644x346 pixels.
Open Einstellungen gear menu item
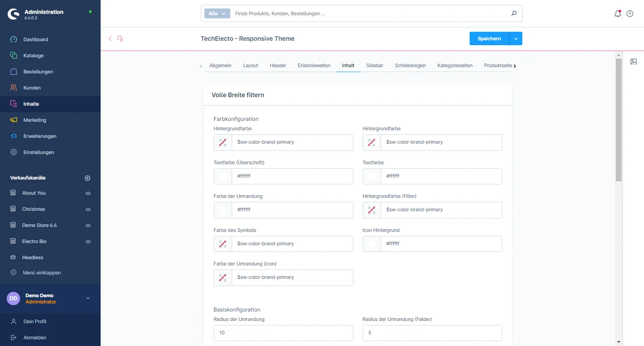click(38, 152)
